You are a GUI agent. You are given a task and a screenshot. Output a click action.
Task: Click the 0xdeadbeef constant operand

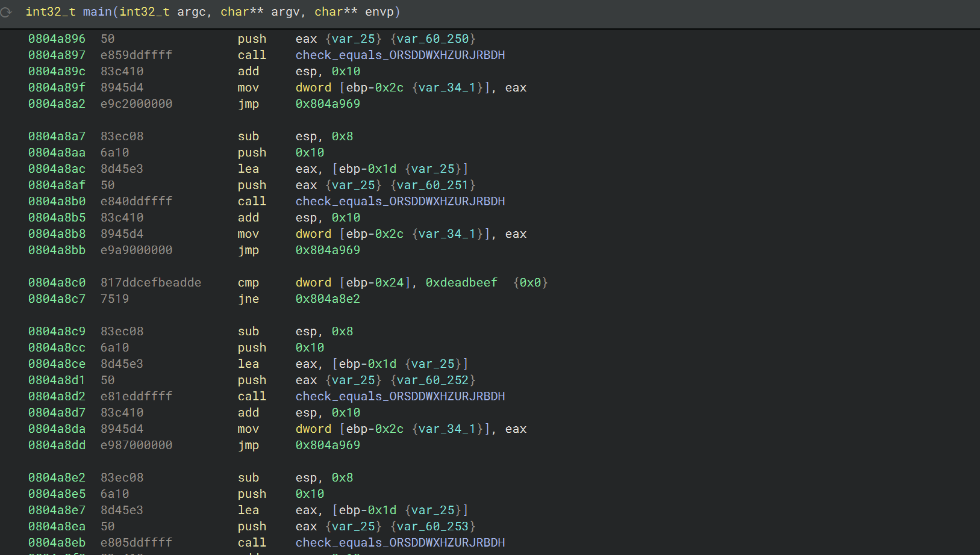click(461, 283)
